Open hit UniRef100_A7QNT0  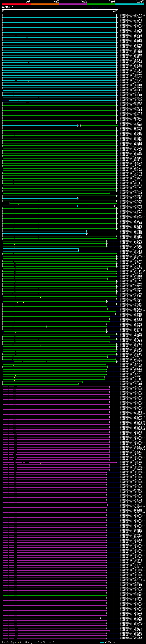pos(131,123)
